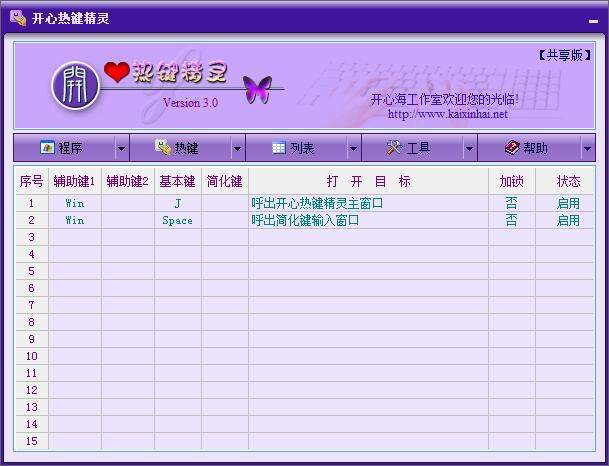The width and height of the screenshot is (609, 466).
Task: Expand the 程序 dropdown arrow
Action: tap(121, 148)
